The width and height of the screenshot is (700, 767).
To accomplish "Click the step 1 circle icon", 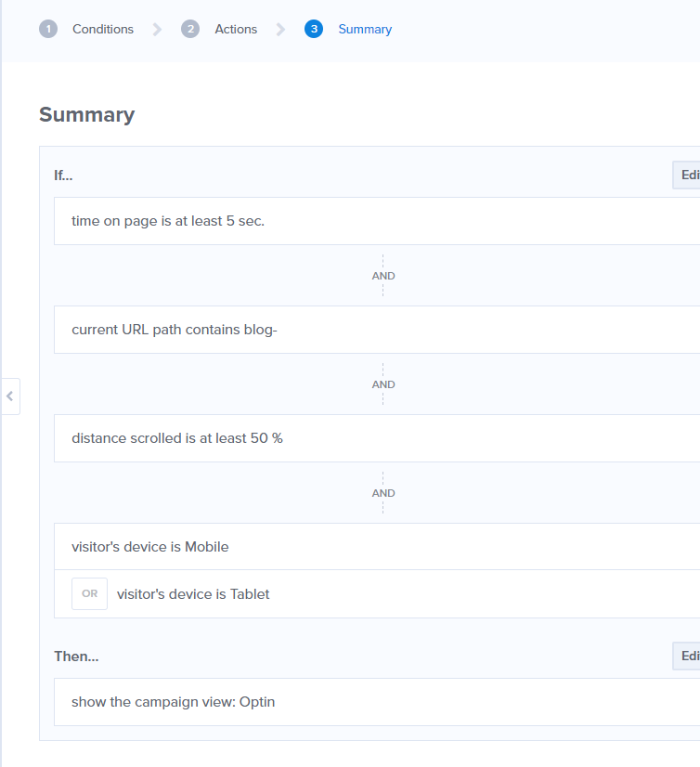I will [48, 29].
